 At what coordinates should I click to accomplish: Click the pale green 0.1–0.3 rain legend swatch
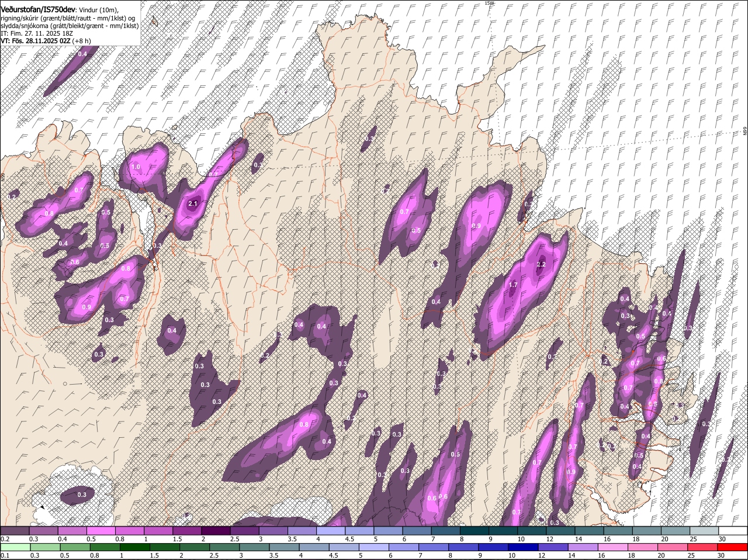point(16,548)
